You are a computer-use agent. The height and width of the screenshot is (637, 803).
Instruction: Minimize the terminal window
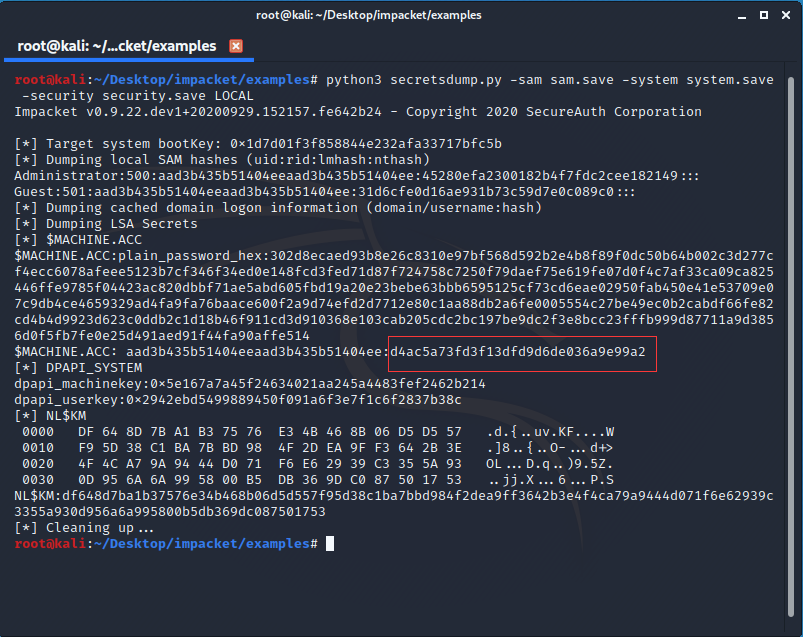(742, 16)
